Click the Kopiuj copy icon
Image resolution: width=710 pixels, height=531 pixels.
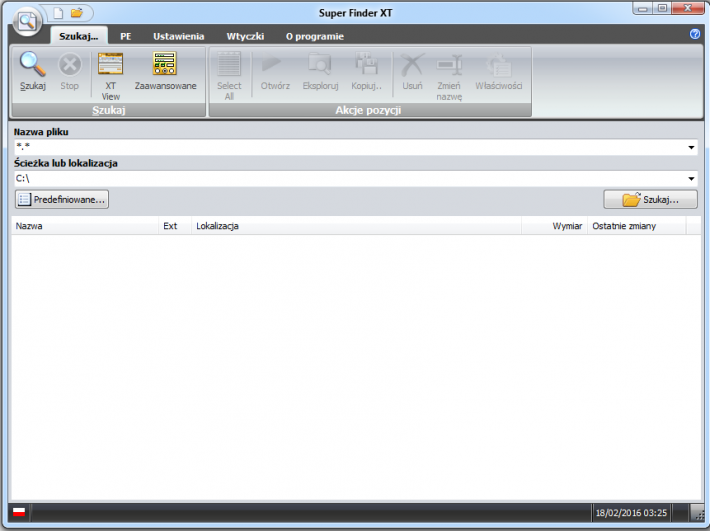pos(366,64)
